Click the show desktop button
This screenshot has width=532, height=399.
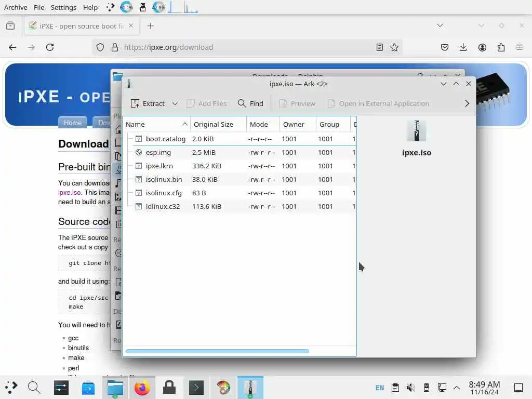pyautogui.click(x=518, y=388)
